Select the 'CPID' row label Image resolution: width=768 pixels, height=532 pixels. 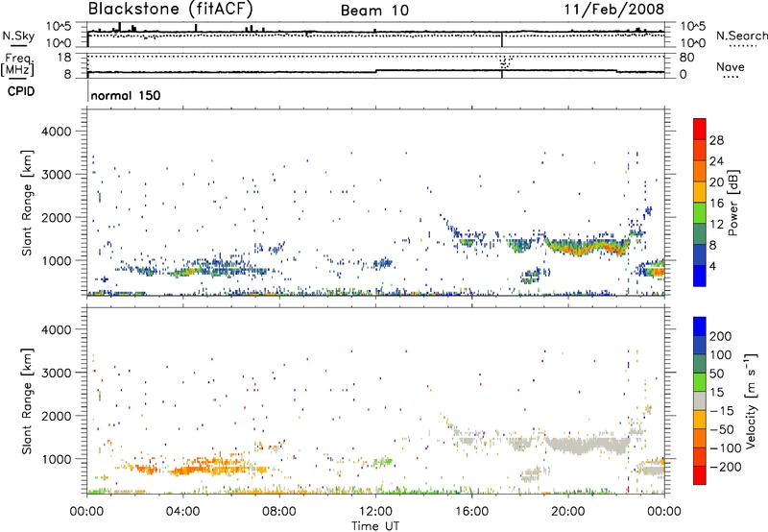coord(21,91)
